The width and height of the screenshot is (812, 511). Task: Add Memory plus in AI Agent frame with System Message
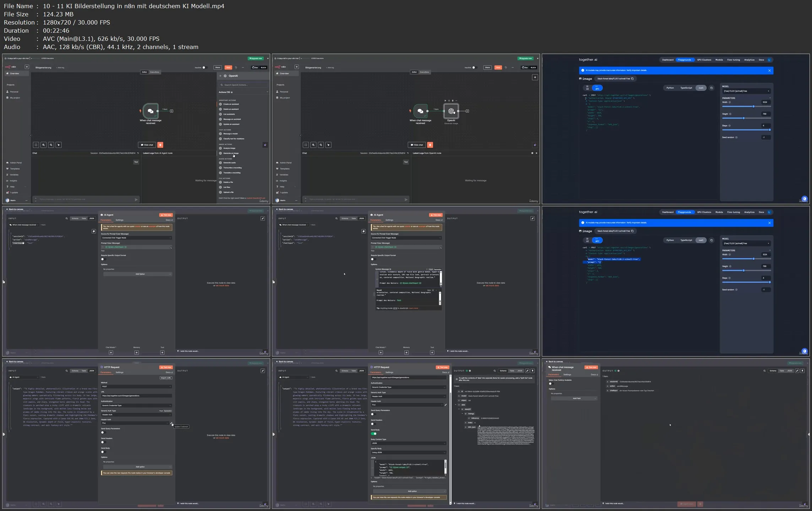[x=406, y=353]
